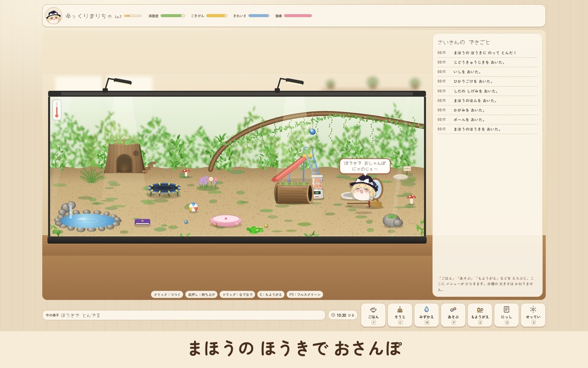Click the 10:30 ひる clock indicator
This screenshot has height=368, width=588.
pos(343,315)
